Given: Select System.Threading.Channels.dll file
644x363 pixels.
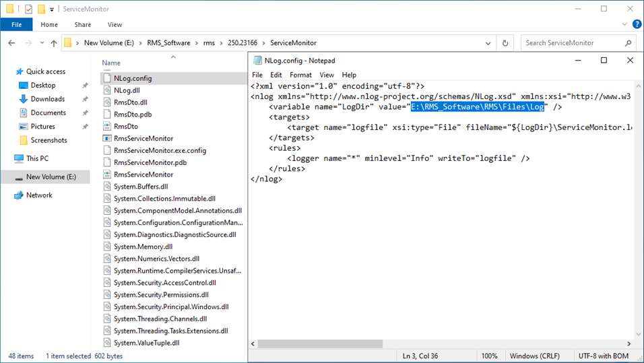Looking at the screenshot, I should [160, 319].
